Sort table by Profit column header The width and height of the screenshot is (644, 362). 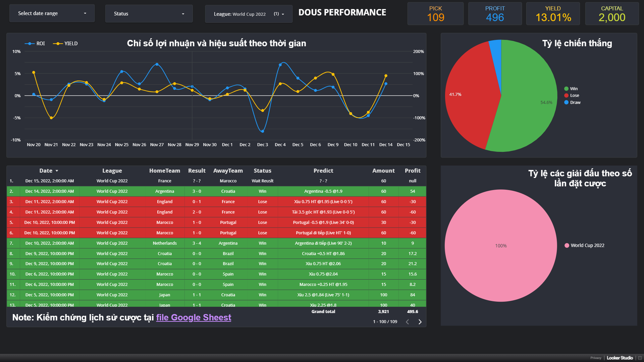tap(412, 171)
